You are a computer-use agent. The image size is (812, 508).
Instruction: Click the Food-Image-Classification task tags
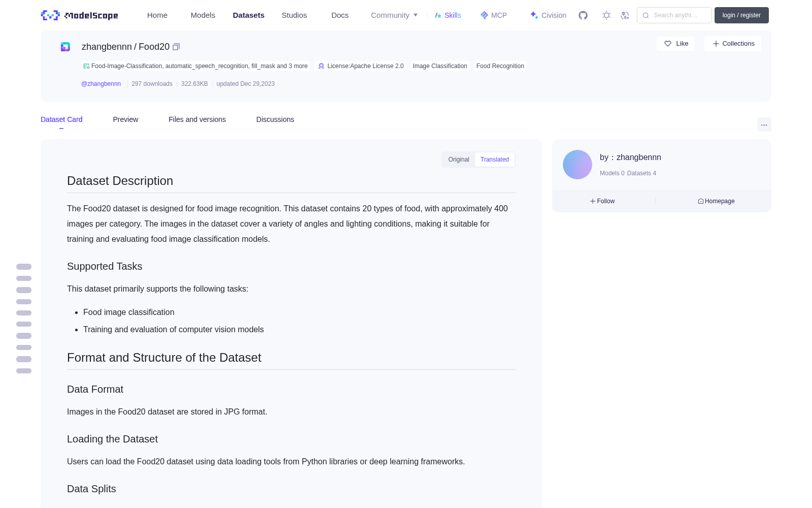(195, 66)
